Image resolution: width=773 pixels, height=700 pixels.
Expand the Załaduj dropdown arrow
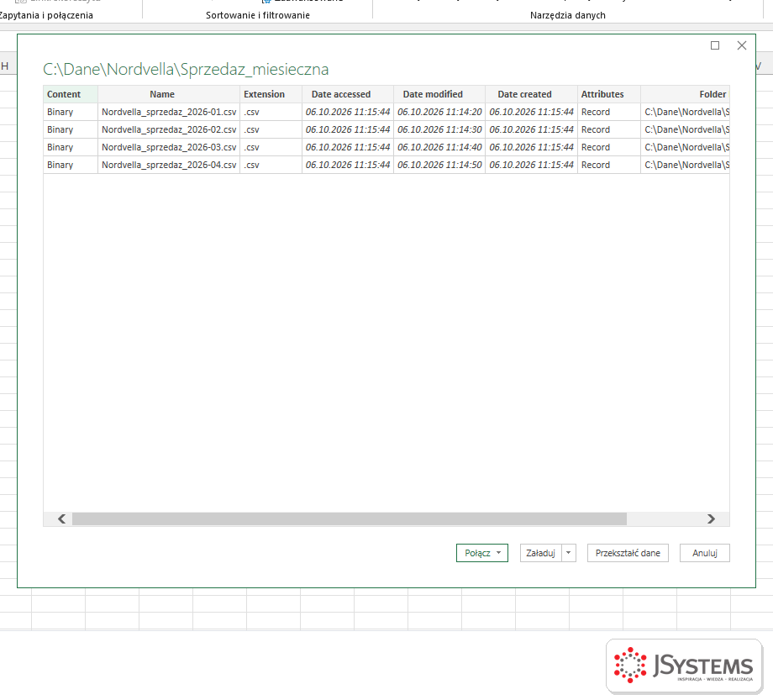click(x=569, y=553)
